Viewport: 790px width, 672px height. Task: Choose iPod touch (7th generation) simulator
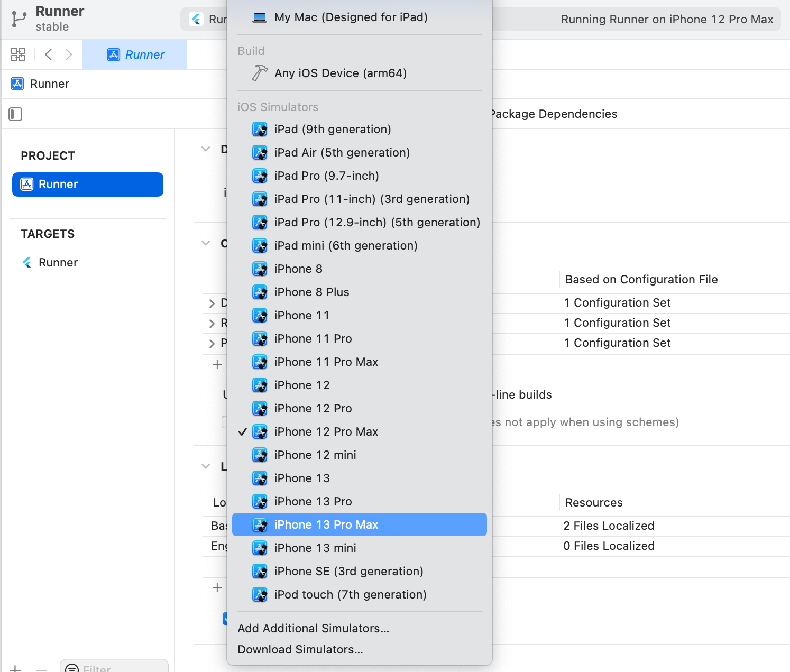(x=359, y=594)
